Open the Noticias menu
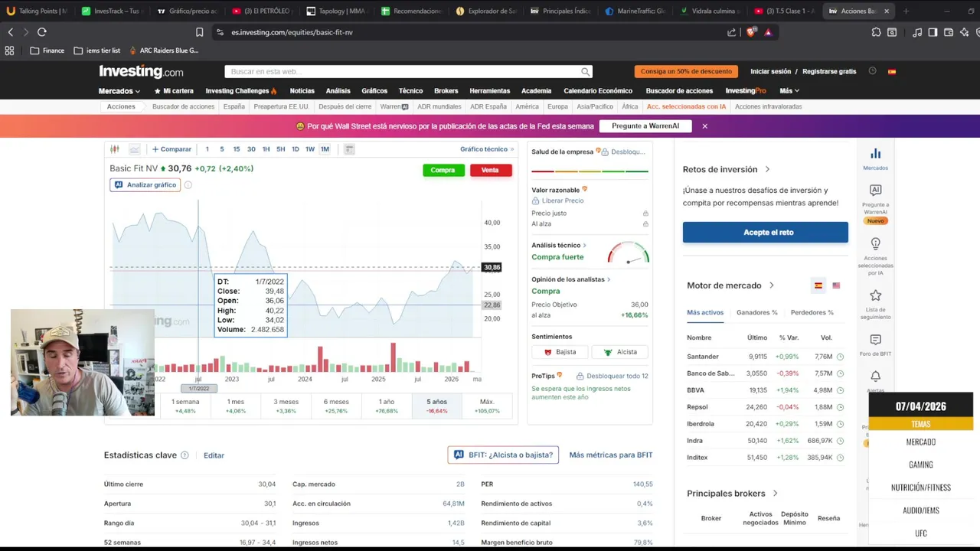This screenshot has width=980, height=551. [x=302, y=91]
